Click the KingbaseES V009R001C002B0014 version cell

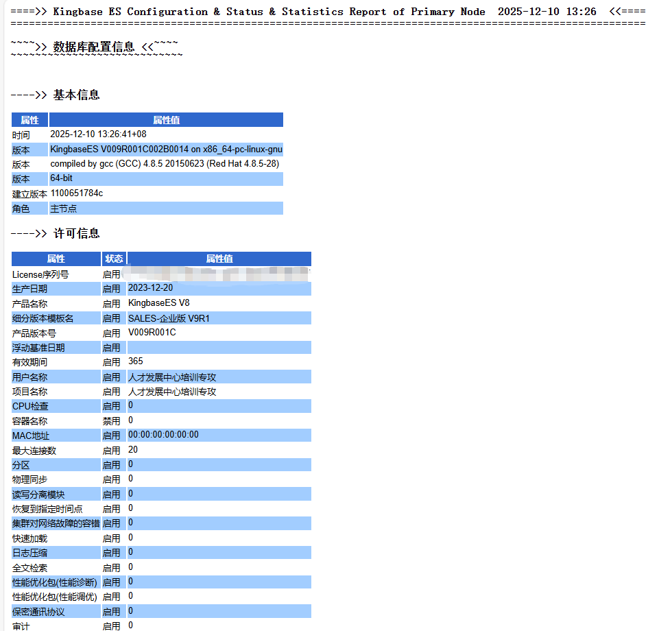point(166,150)
